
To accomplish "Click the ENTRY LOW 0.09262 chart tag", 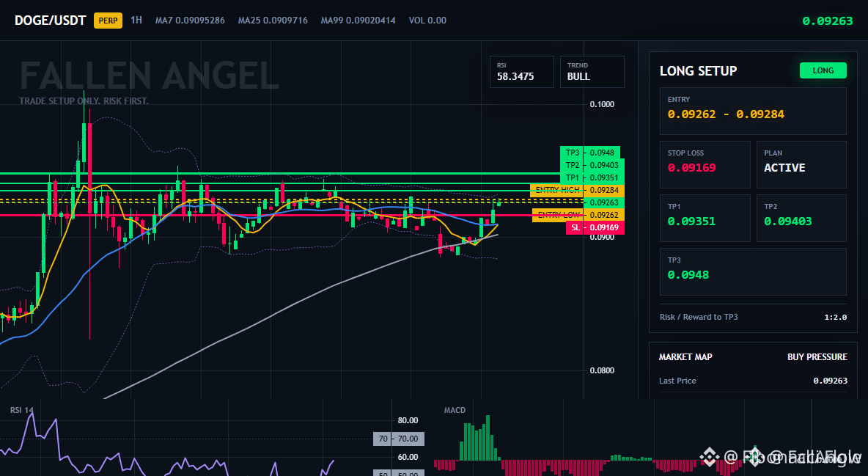I will pyautogui.click(x=578, y=215).
